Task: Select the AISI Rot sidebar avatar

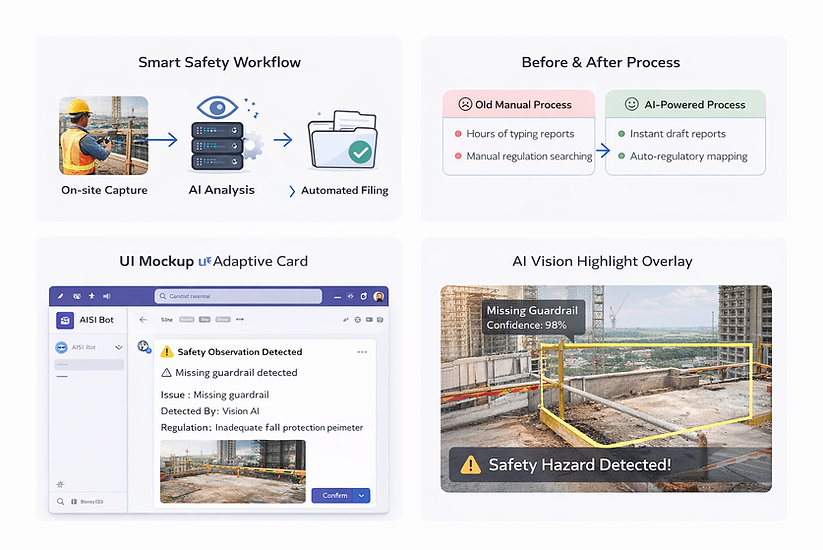Action: point(61,347)
